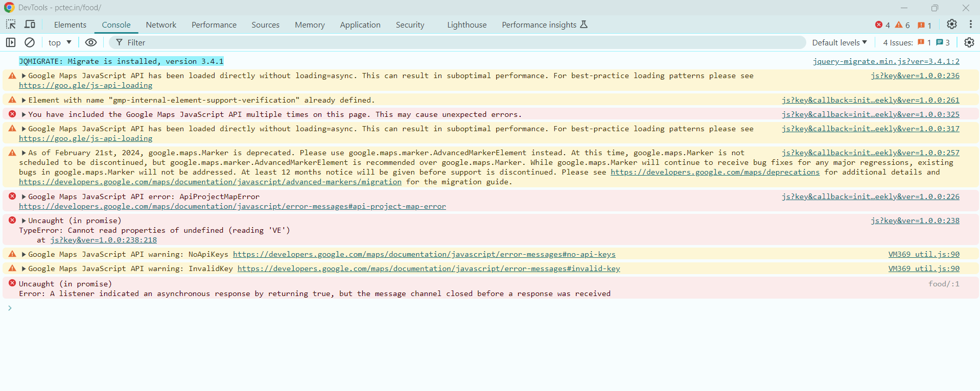
Task: Show the console sidebar panel icon
Action: click(11, 42)
